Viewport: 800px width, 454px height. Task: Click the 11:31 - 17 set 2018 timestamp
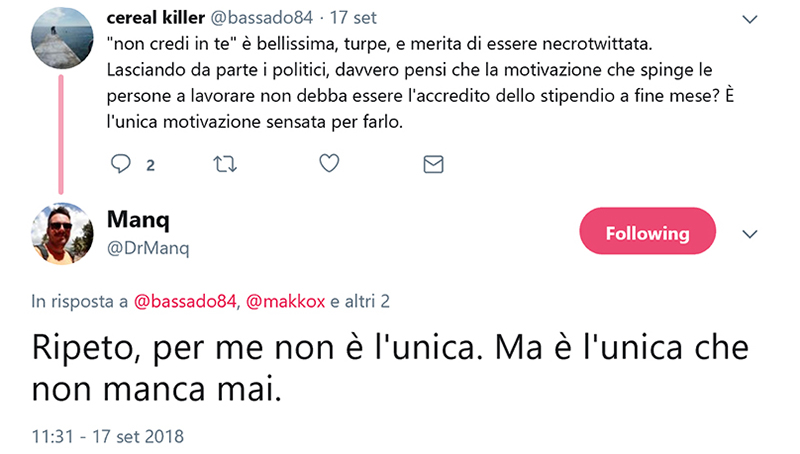(x=108, y=437)
